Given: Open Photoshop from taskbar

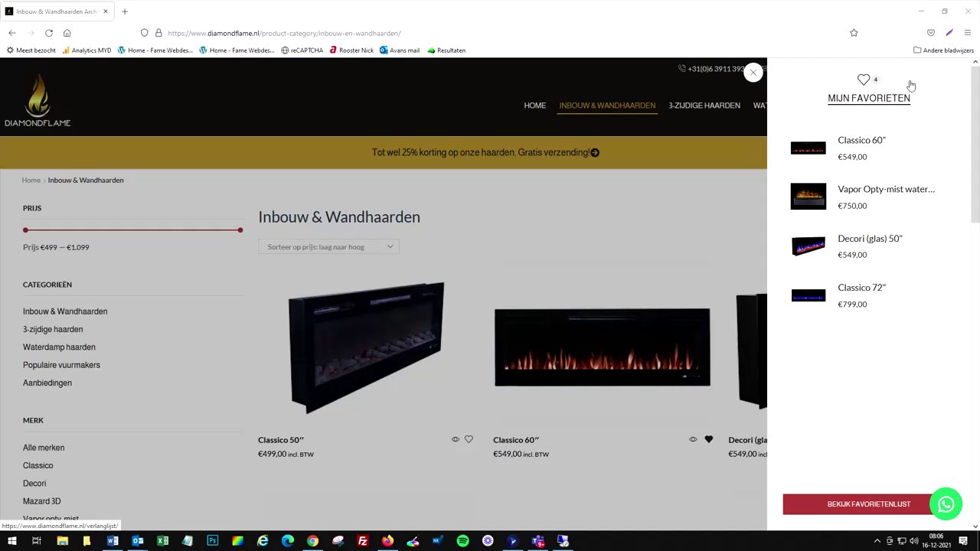Looking at the screenshot, I should point(213,541).
